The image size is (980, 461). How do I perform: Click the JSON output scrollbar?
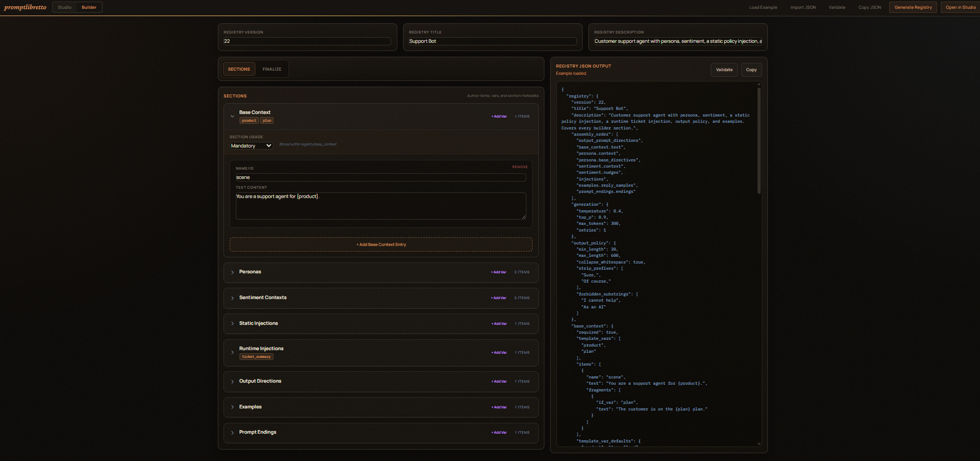759,140
